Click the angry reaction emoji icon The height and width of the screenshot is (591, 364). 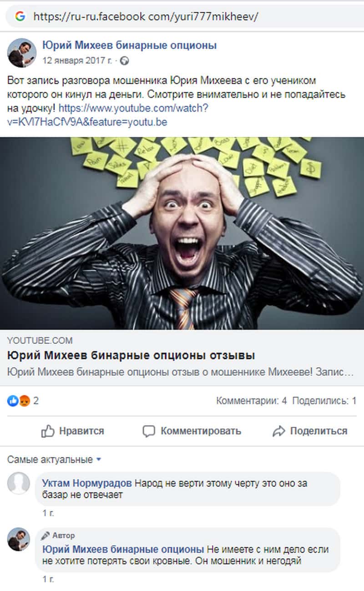[x=24, y=401]
